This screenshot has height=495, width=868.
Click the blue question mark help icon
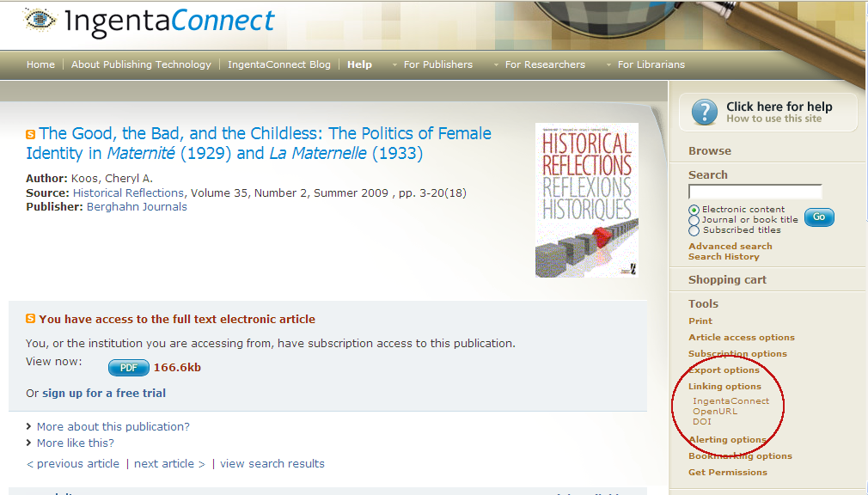pyautogui.click(x=705, y=113)
